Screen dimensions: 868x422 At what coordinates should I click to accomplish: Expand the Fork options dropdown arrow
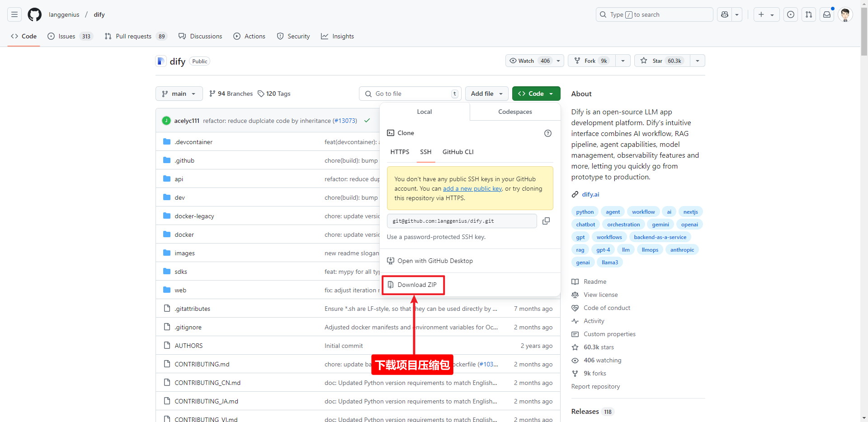click(623, 61)
